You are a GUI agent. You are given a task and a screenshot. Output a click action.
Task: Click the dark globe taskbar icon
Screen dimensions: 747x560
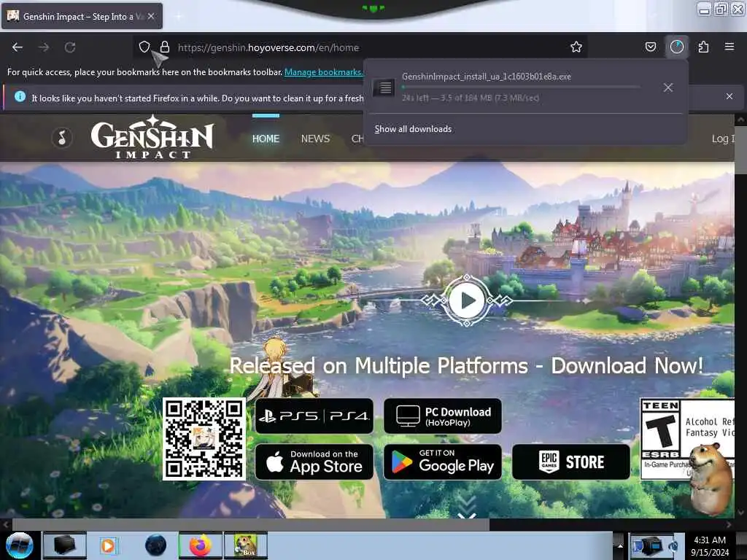click(156, 545)
